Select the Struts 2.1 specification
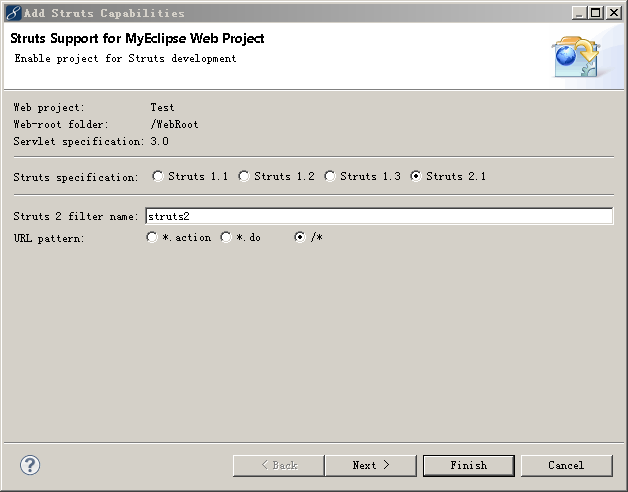The image size is (628, 492). point(416,177)
